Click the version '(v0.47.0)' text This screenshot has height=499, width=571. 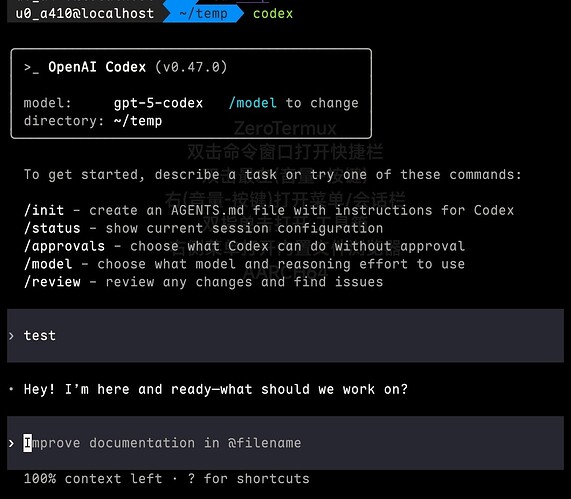point(191,67)
